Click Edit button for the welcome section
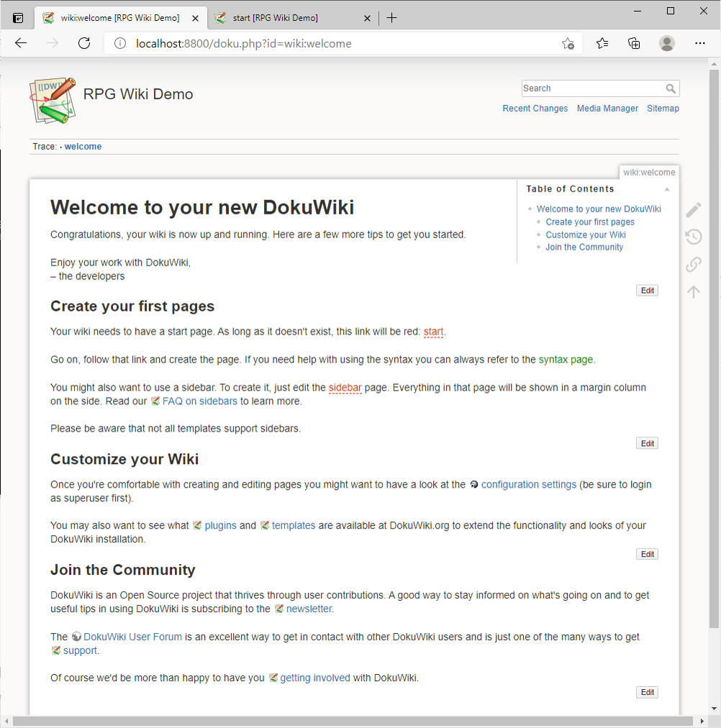This screenshot has height=728, width=721. point(647,291)
